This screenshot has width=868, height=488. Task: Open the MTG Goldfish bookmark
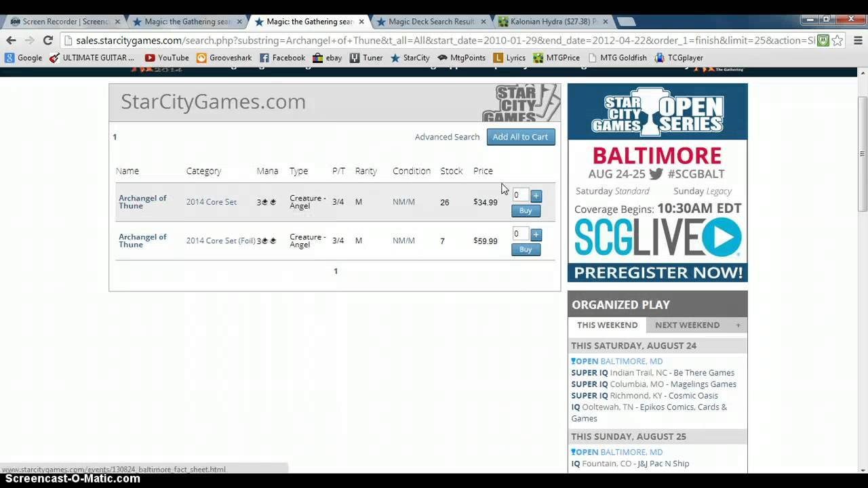pyautogui.click(x=617, y=58)
